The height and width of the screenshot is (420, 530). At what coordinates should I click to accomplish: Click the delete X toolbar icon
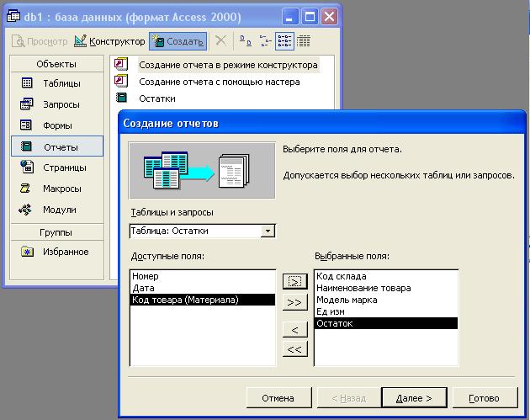point(220,41)
